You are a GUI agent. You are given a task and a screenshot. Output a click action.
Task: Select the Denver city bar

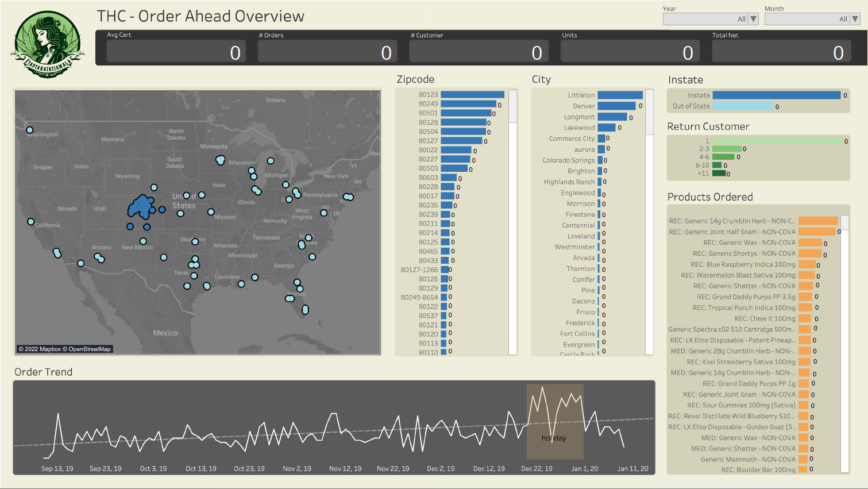point(616,106)
